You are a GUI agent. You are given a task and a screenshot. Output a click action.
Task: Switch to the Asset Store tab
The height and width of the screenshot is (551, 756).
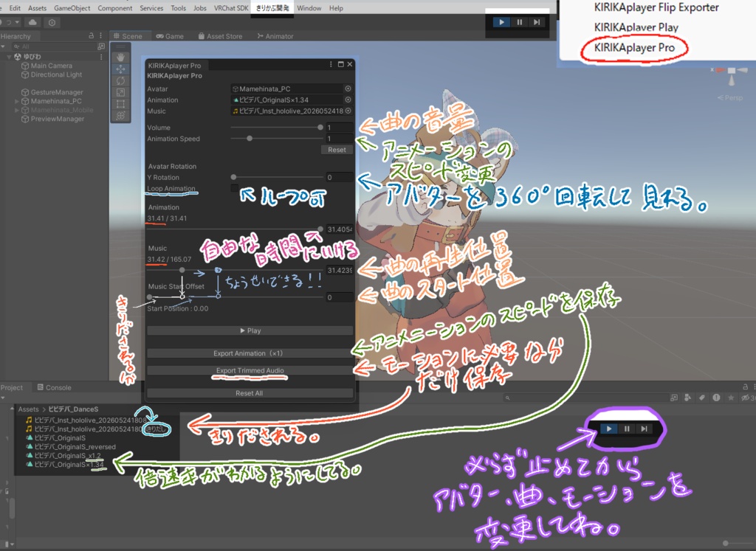click(220, 36)
